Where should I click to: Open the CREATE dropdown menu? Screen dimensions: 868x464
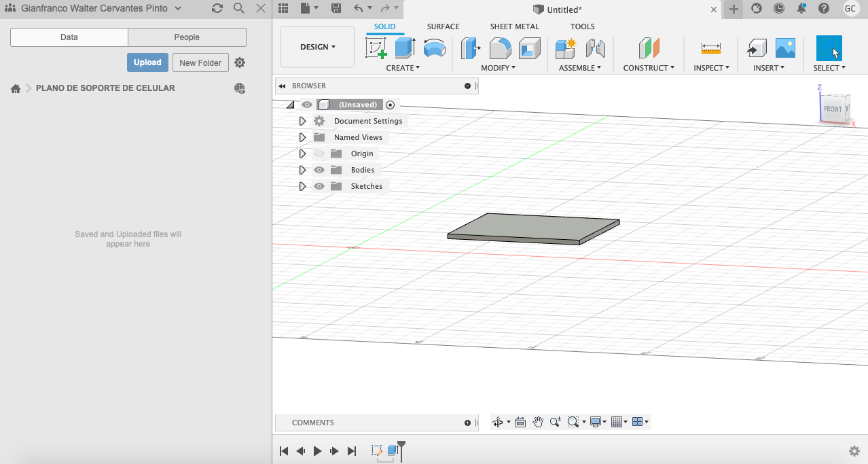point(403,68)
